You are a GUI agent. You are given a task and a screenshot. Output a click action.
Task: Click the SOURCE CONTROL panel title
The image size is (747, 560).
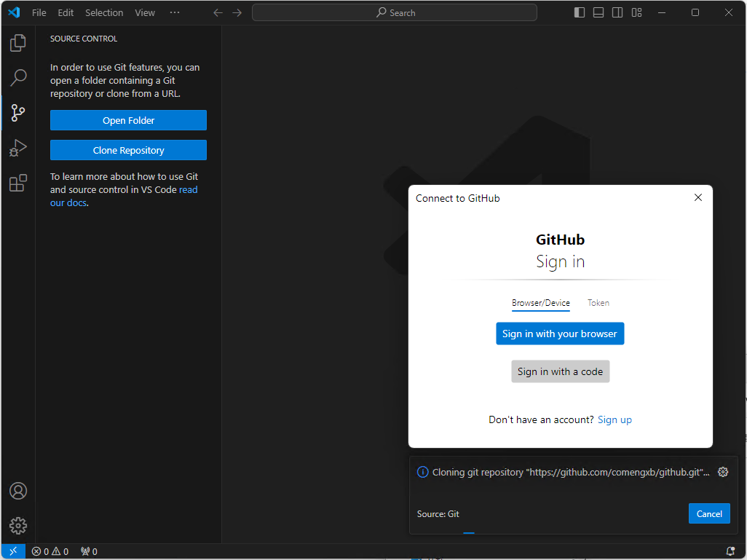coord(84,39)
